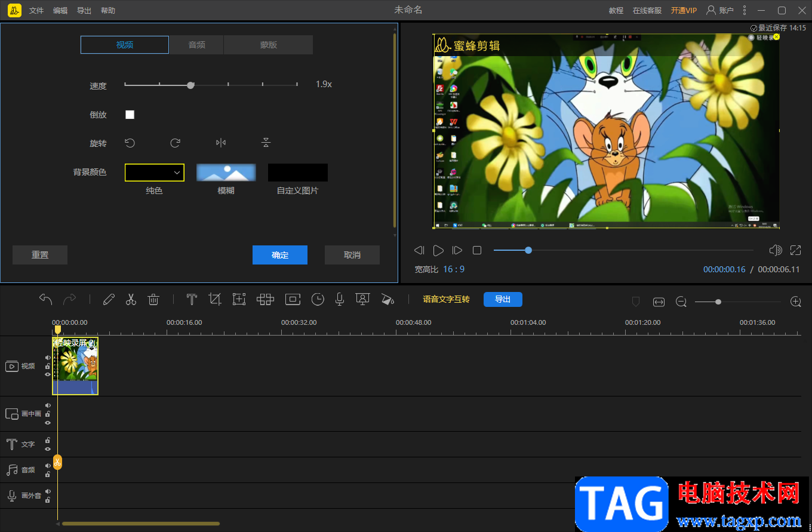Select the zoom frame tool
812x532 pixels.
pos(239,300)
